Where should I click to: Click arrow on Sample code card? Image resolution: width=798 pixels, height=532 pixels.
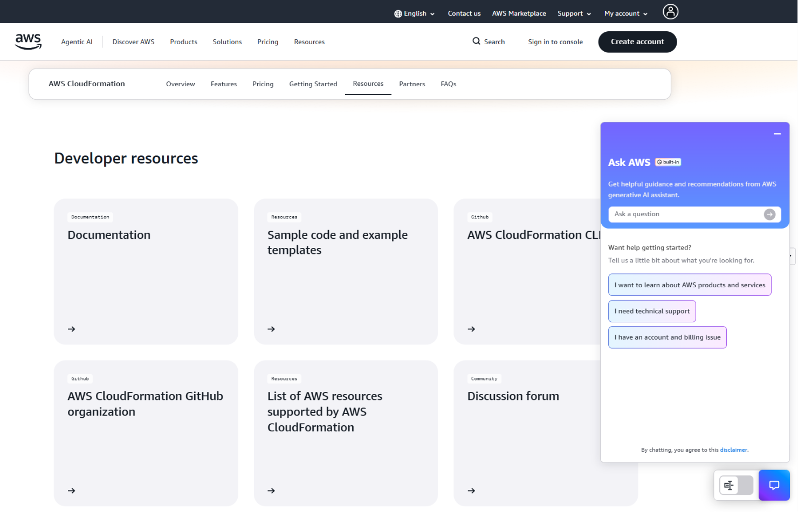(x=271, y=329)
